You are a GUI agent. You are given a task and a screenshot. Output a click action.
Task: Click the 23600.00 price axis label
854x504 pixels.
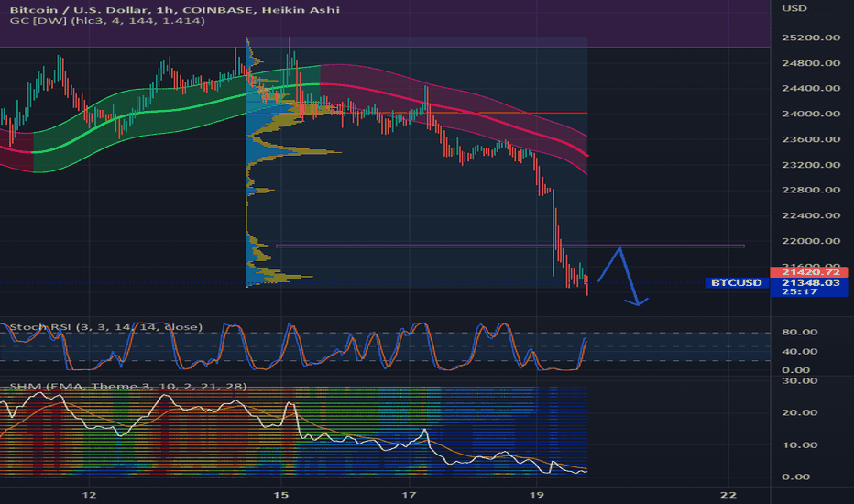[811, 139]
